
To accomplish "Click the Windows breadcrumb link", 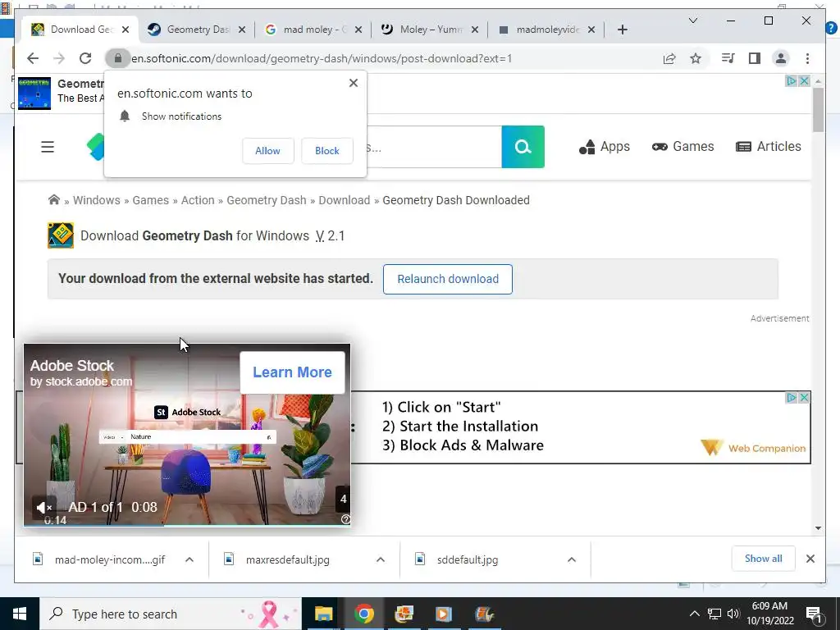I will [97, 200].
